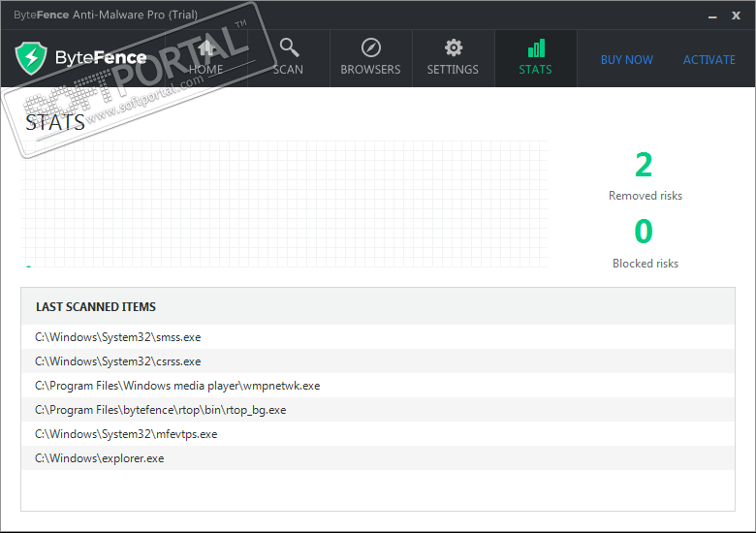Viewport: 756px width, 533px height.
Task: Open the SETTINGS tab label
Action: point(453,70)
